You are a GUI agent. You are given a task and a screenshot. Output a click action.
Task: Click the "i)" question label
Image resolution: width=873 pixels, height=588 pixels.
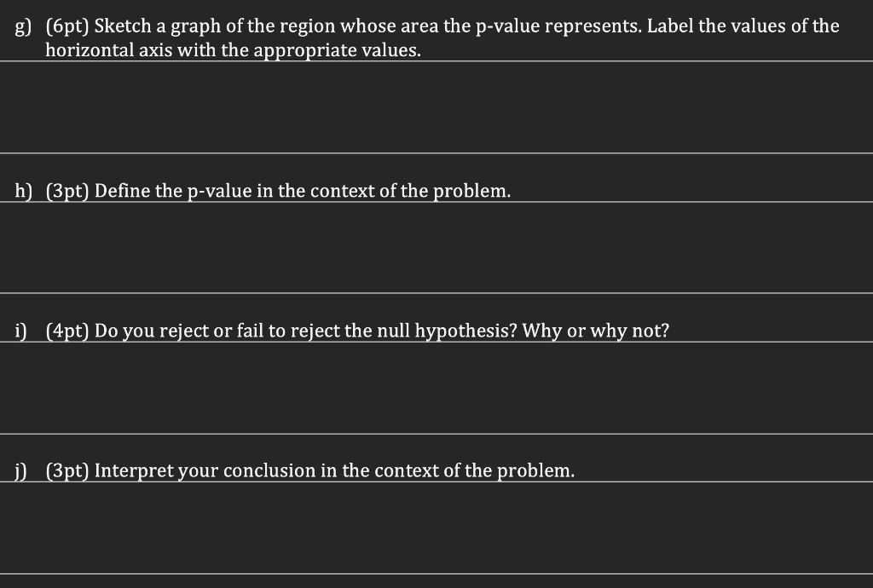click(x=21, y=331)
